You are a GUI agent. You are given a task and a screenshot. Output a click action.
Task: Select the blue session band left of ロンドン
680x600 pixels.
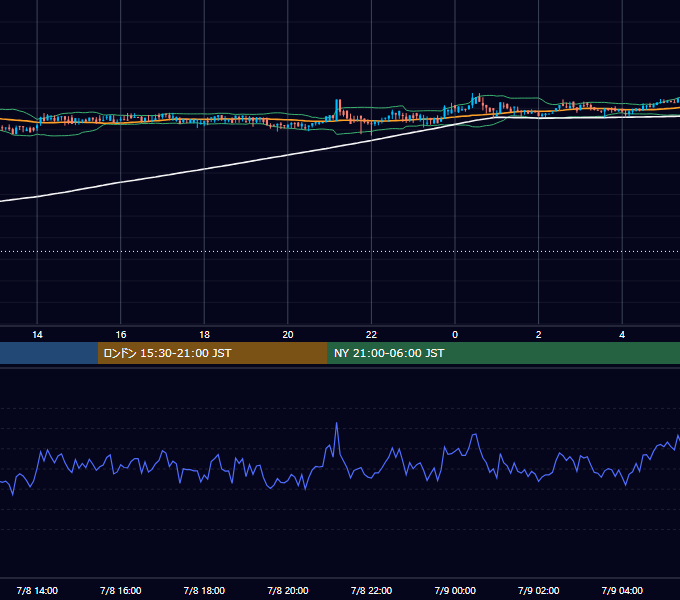(x=49, y=353)
